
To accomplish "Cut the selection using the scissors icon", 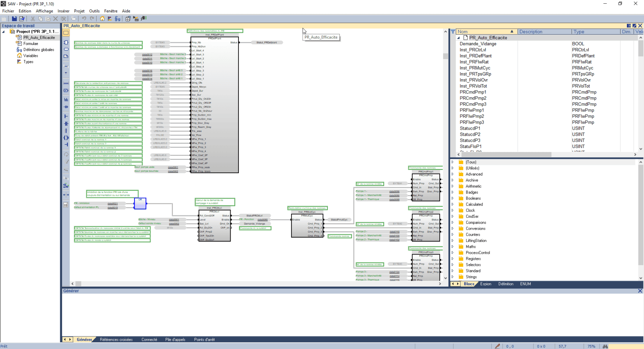I will coord(33,18).
